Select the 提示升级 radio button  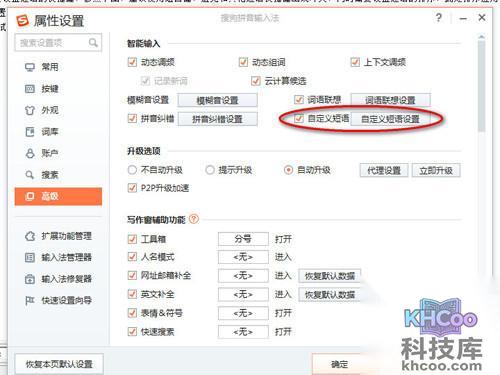[210, 170]
